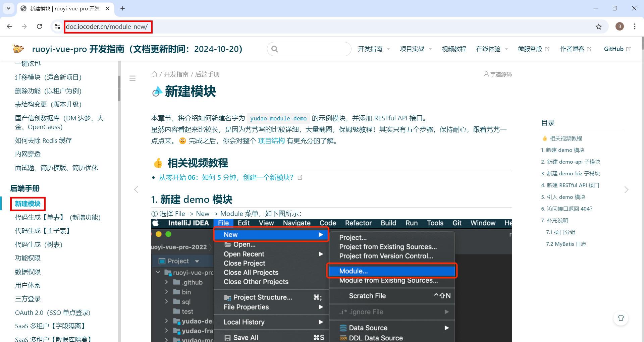Expand the 开发指南 nav dropdown
644x342 pixels.
coord(374,49)
